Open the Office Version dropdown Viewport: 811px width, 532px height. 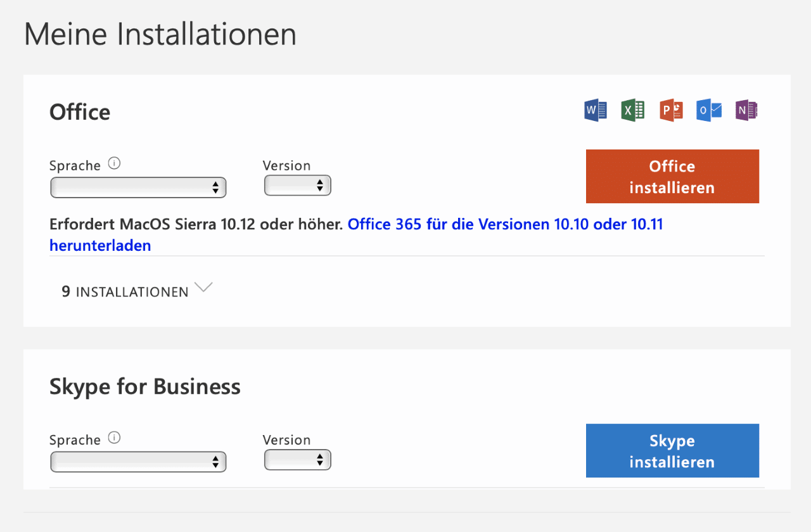pyautogui.click(x=297, y=186)
